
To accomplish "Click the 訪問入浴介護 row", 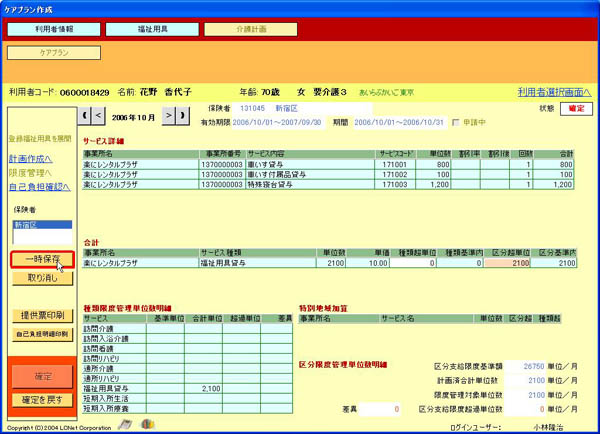I will tap(188, 339).
